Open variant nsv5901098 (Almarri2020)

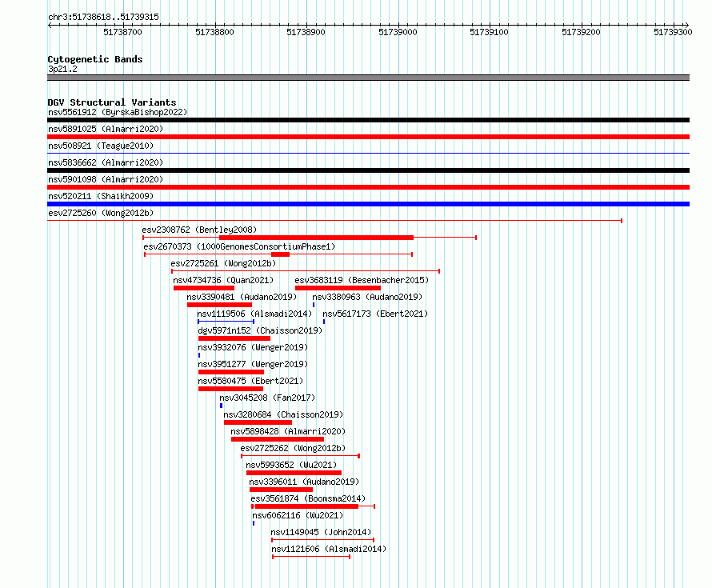pos(106,179)
